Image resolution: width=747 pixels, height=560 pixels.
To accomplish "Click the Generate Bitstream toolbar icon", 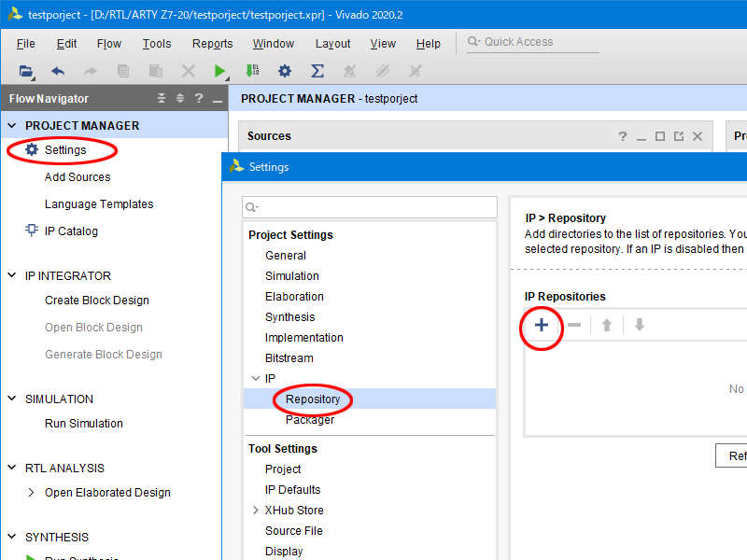I will (252, 71).
